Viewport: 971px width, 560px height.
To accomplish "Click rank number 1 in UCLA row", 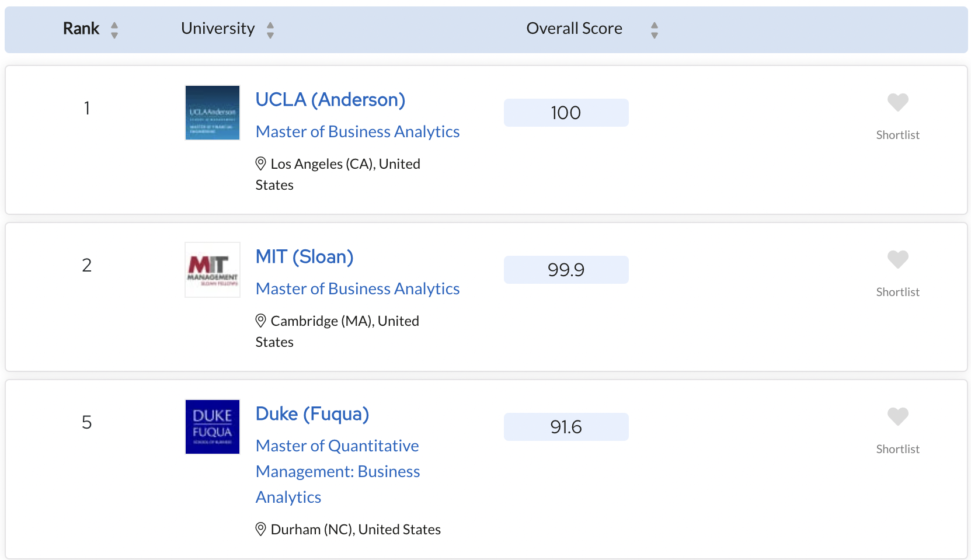I will [x=87, y=109].
